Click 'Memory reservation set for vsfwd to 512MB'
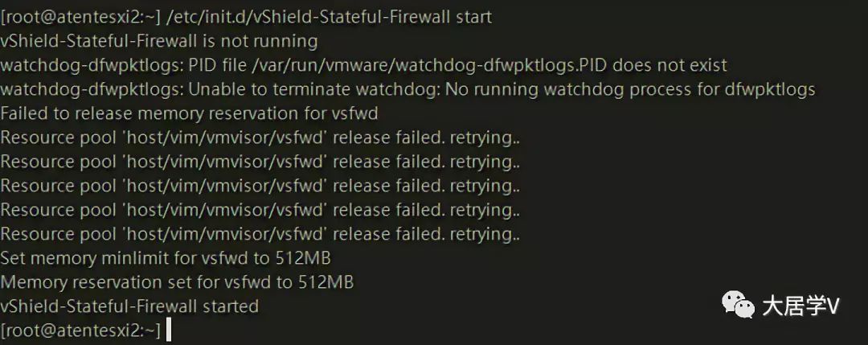 (x=177, y=282)
